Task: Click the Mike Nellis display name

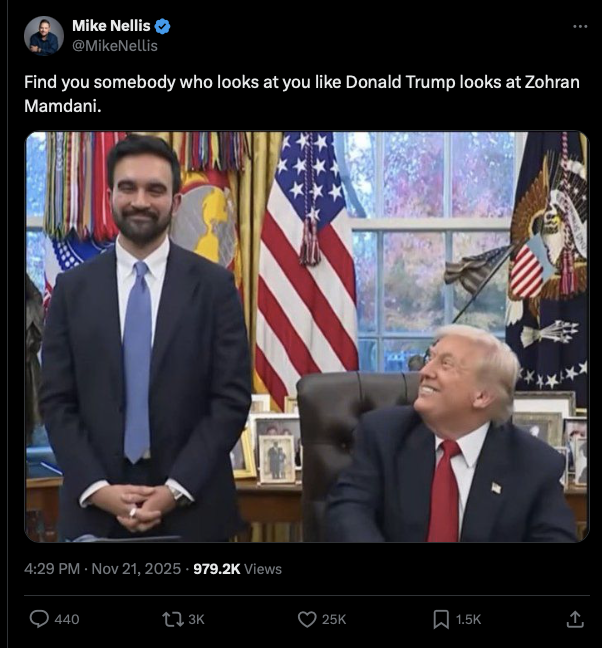Action: (x=111, y=26)
